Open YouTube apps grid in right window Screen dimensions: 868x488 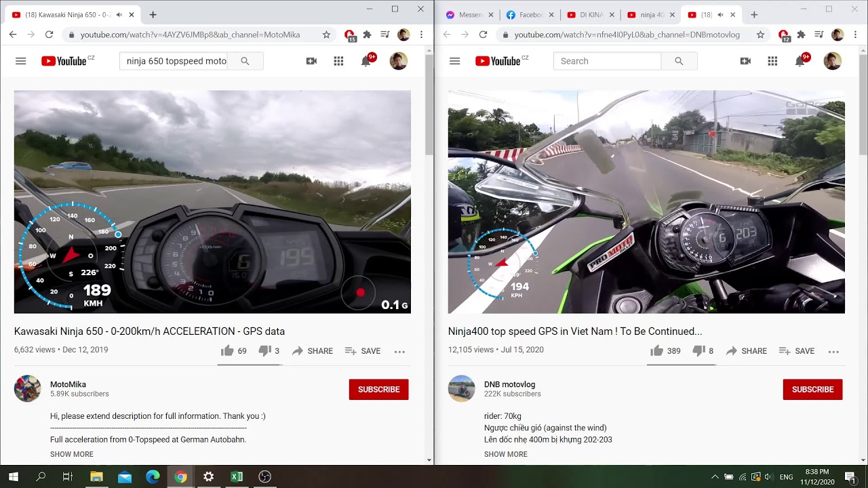coord(772,61)
